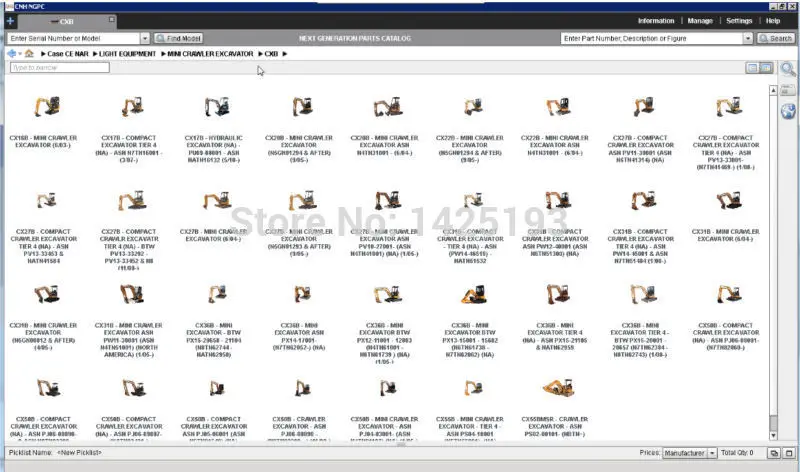Navigate to MINI CRAWLER EXCAVATOR breadcrumb
Screen dimensions: 800x472
pos(210,54)
